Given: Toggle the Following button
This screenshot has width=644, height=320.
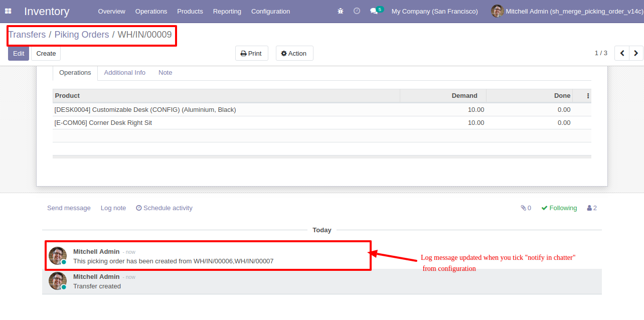Looking at the screenshot, I should click(559, 208).
